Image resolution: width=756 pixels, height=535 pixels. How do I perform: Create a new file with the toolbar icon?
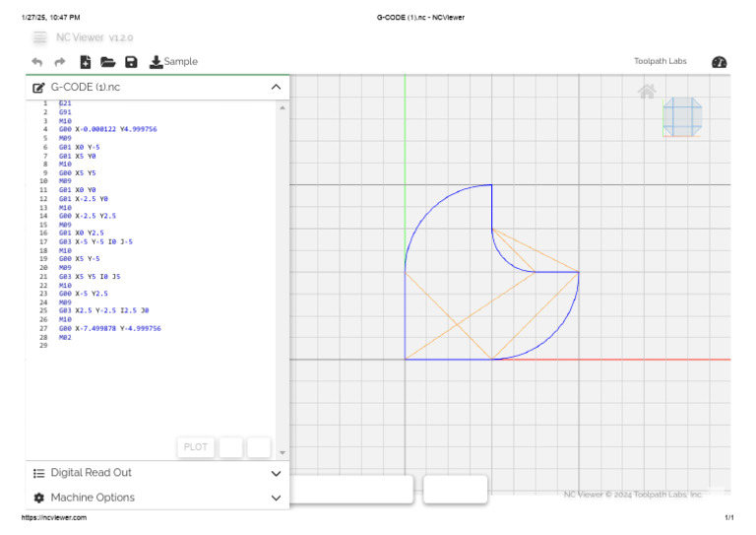point(85,62)
